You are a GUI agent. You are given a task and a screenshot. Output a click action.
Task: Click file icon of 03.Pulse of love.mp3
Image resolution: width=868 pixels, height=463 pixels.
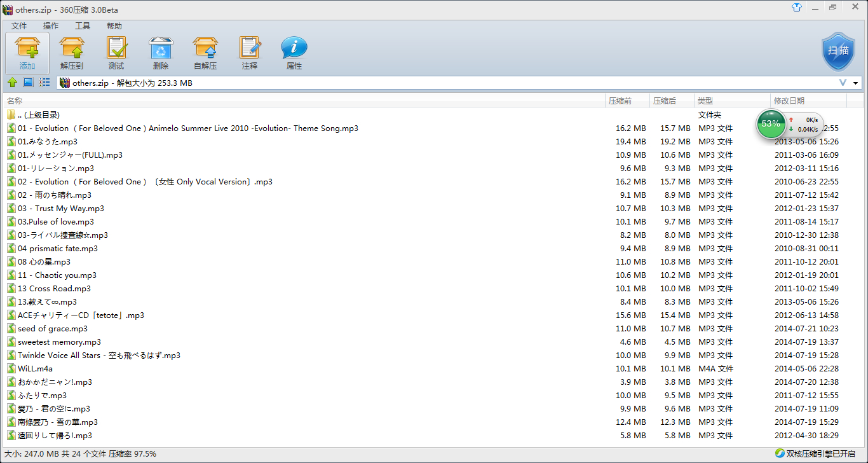tap(11, 222)
